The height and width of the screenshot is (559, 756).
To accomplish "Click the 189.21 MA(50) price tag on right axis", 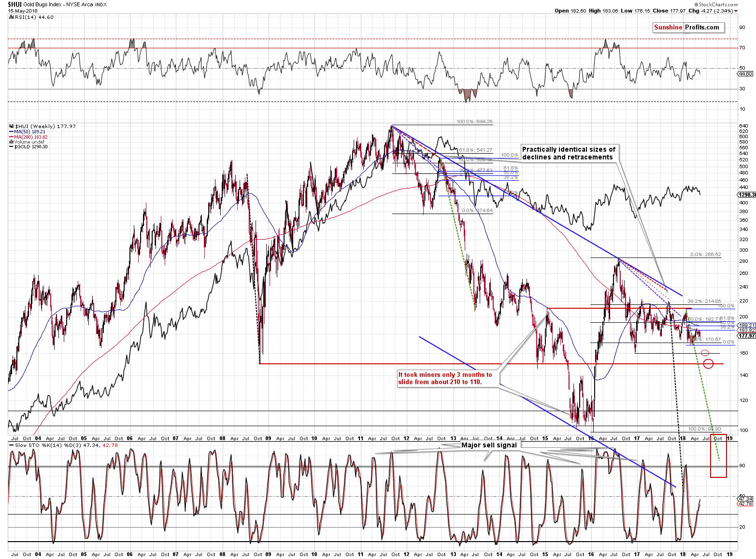I will coord(747,326).
